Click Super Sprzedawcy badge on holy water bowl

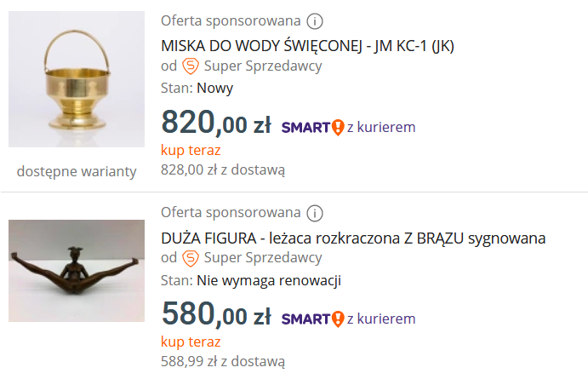click(191, 66)
